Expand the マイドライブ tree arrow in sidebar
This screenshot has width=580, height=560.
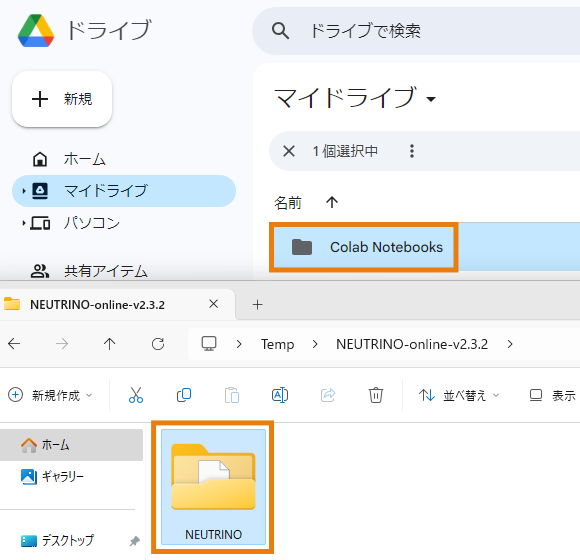[x=24, y=191]
